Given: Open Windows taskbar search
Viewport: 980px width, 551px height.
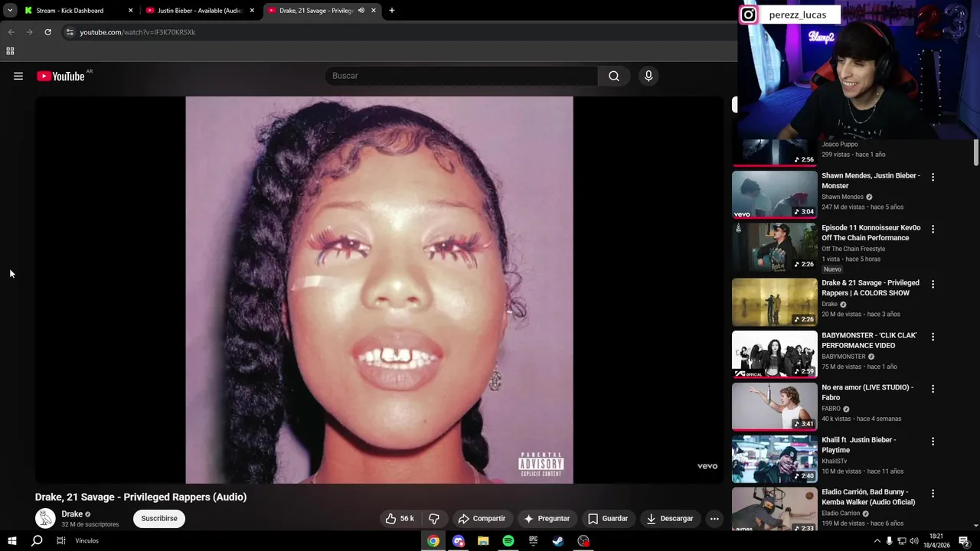Looking at the screenshot, I should point(36,541).
